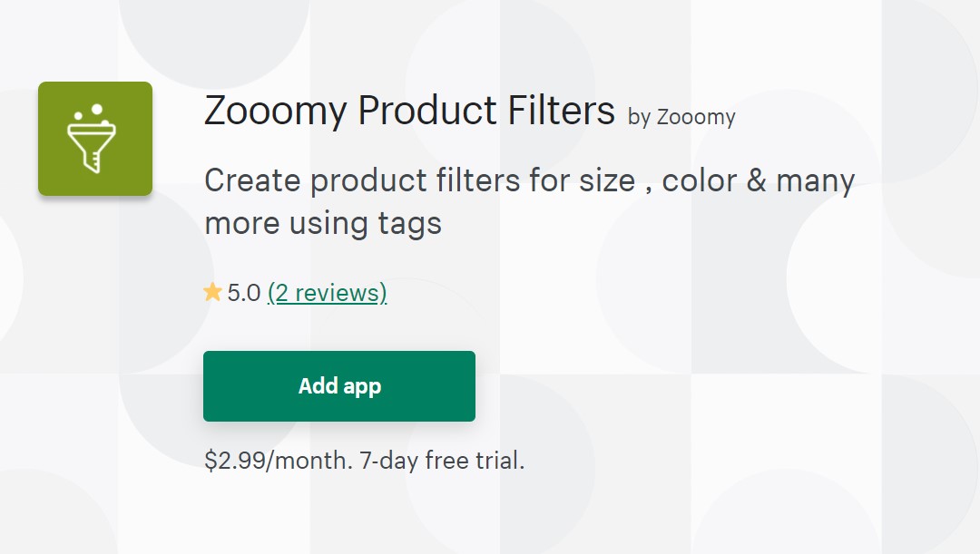
Task: Click the word "Add" on the green button
Action: 318,386
